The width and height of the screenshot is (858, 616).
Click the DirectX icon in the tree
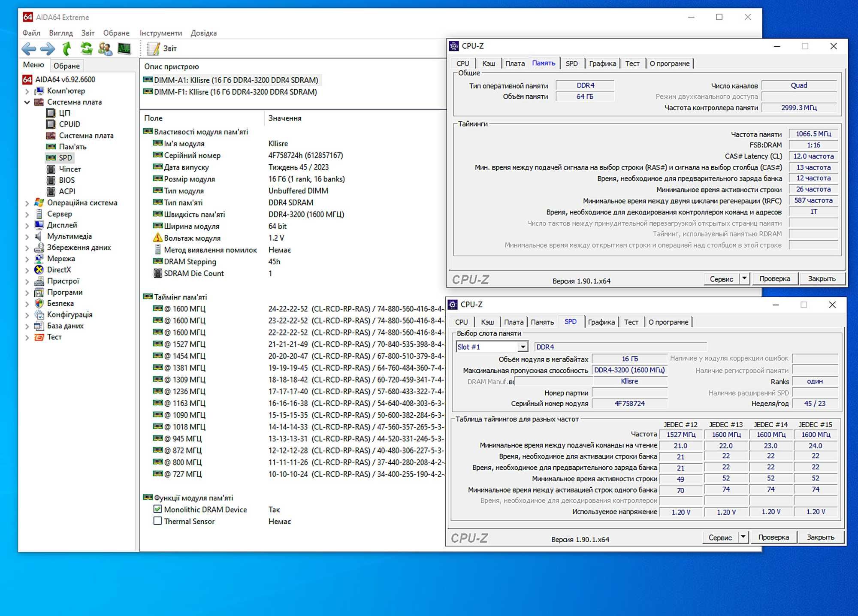coord(39,269)
